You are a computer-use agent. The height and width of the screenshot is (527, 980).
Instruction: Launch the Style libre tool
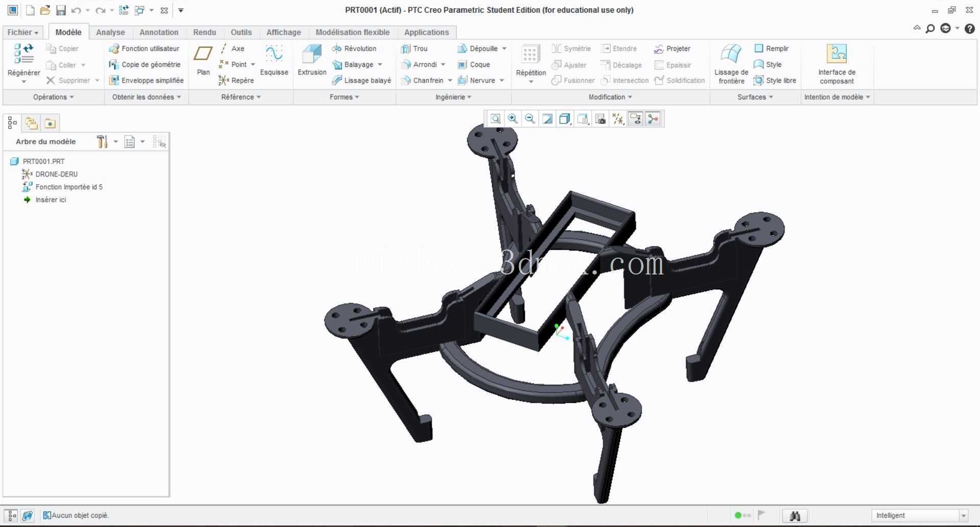pyautogui.click(x=775, y=80)
